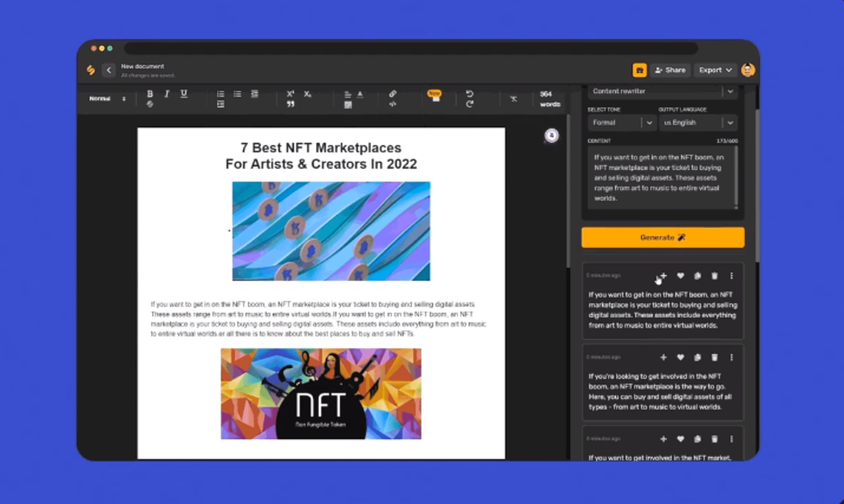The image size is (844, 504).
Task: Toggle italic text formatting
Action: tap(167, 94)
